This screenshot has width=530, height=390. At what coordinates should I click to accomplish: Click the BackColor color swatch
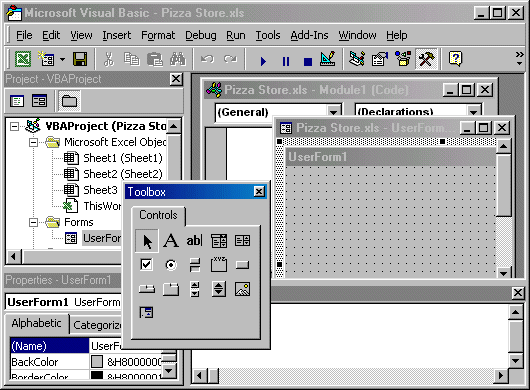tap(97, 362)
